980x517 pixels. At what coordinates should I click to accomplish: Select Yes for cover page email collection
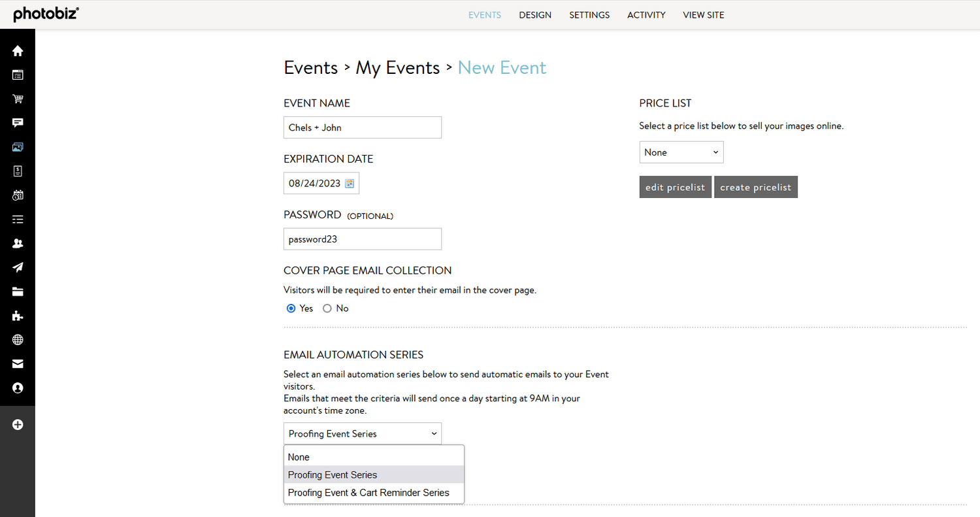(291, 308)
